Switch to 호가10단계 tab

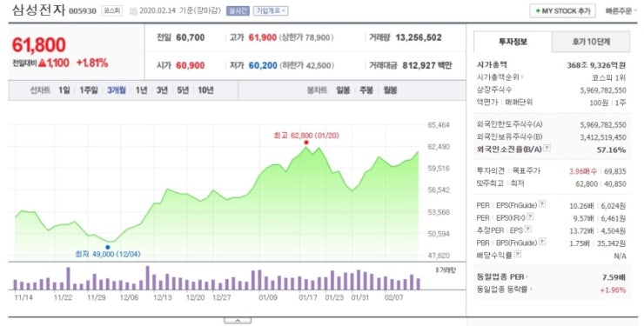pos(591,42)
